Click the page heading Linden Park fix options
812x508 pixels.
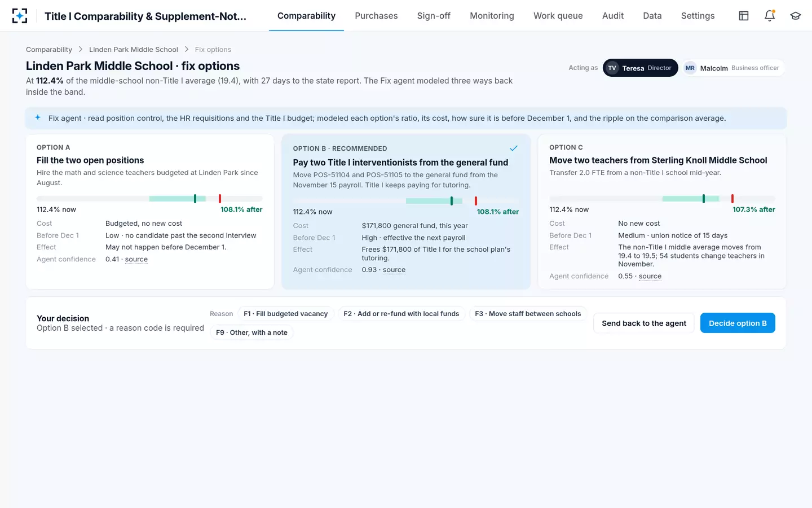point(133,66)
